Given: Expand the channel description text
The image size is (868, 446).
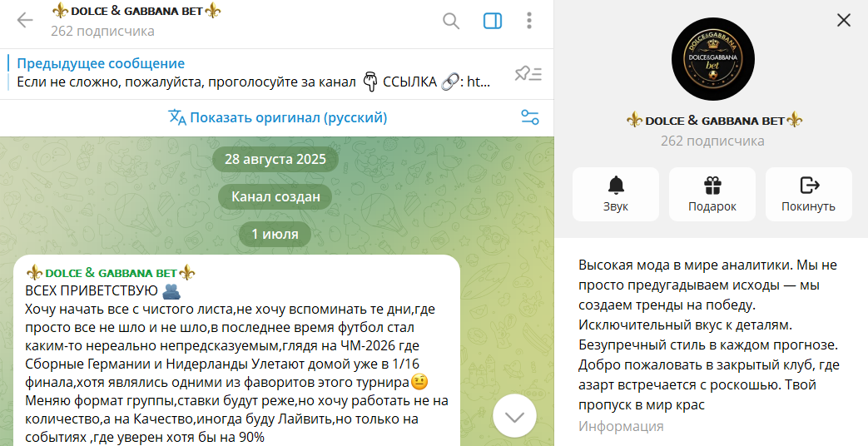Looking at the screenshot, I should (709, 334).
